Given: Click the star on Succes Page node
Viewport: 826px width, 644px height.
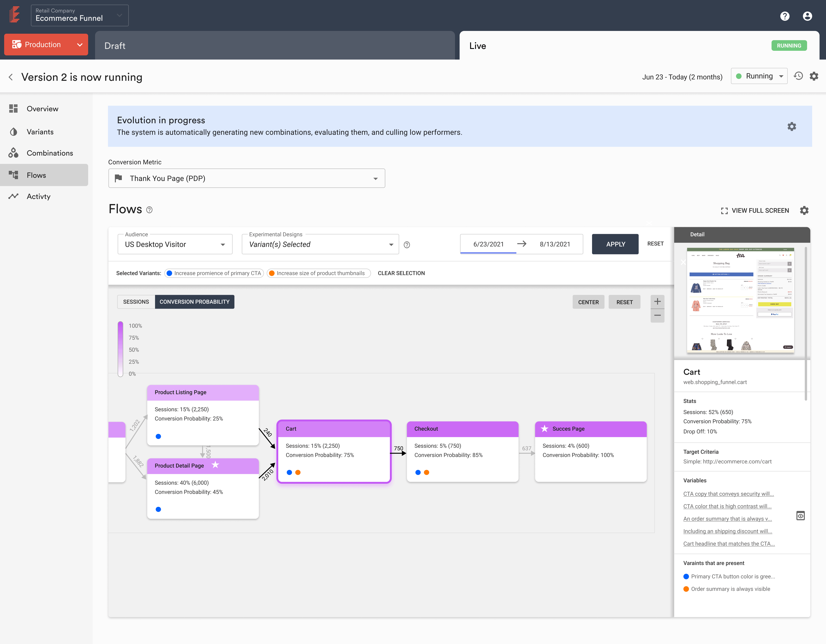Looking at the screenshot, I should (x=544, y=429).
